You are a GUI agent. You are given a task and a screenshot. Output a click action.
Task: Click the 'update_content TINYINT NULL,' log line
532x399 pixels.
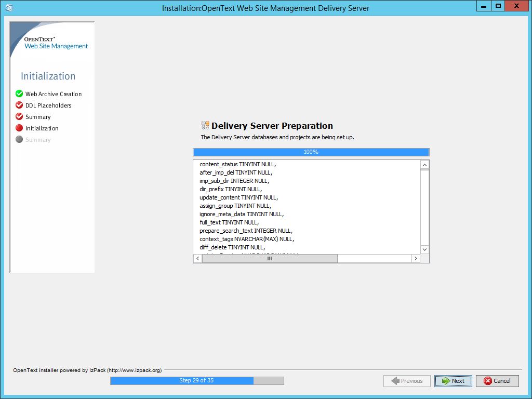(239, 197)
